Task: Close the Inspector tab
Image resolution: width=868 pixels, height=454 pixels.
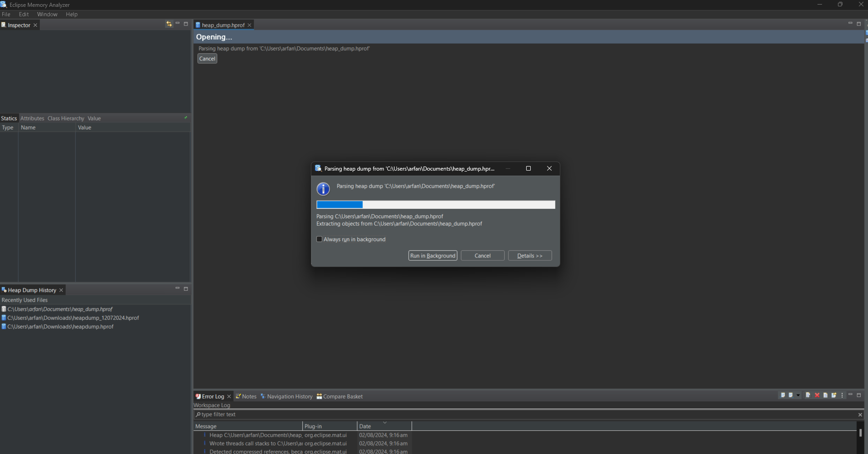Action: [35, 25]
